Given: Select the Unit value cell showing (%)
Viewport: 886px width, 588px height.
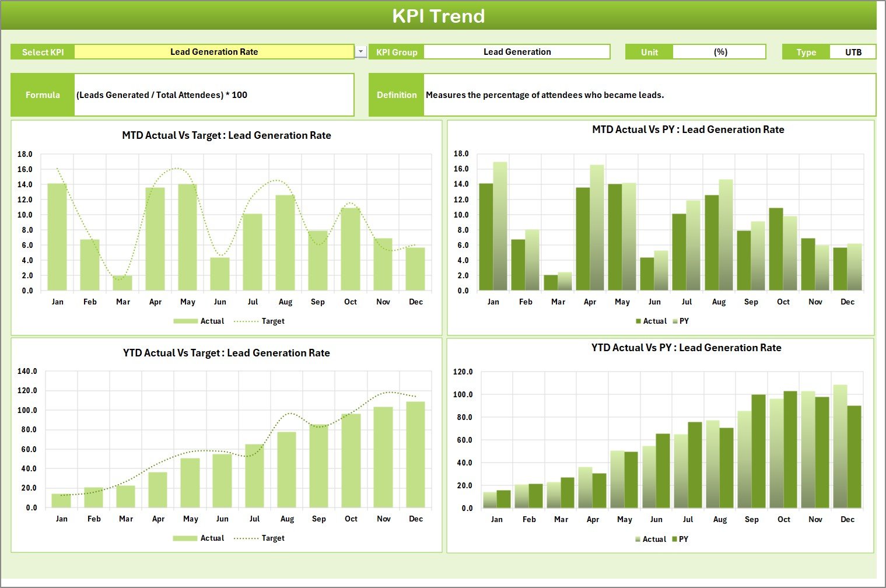Looking at the screenshot, I should pyautogui.click(x=720, y=52).
